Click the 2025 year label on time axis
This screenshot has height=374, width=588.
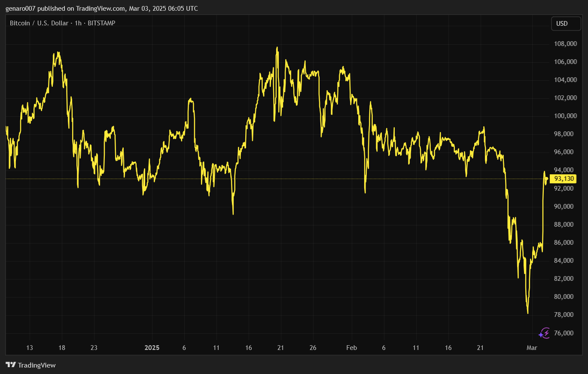[x=152, y=348]
